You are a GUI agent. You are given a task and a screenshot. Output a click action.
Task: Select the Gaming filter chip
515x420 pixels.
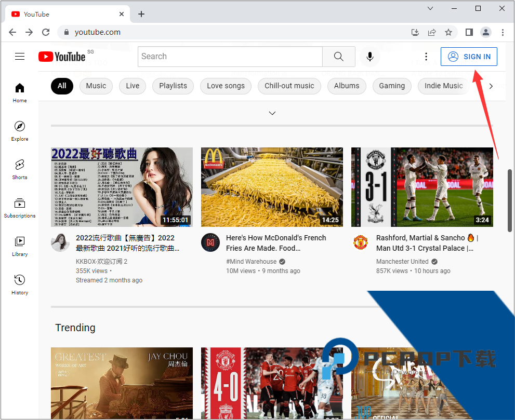(x=392, y=86)
